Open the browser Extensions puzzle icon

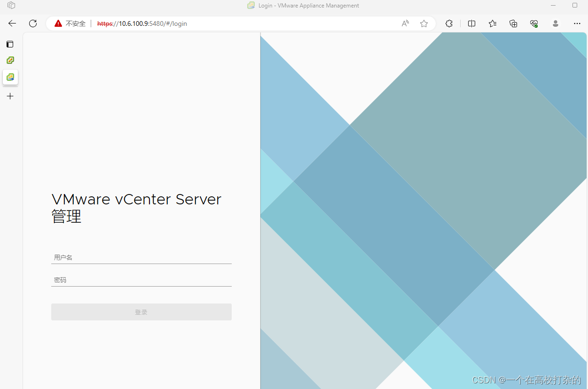tap(449, 23)
